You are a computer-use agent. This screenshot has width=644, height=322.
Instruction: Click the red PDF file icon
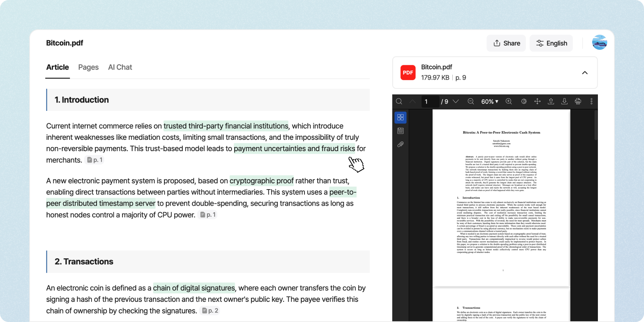[x=408, y=72]
